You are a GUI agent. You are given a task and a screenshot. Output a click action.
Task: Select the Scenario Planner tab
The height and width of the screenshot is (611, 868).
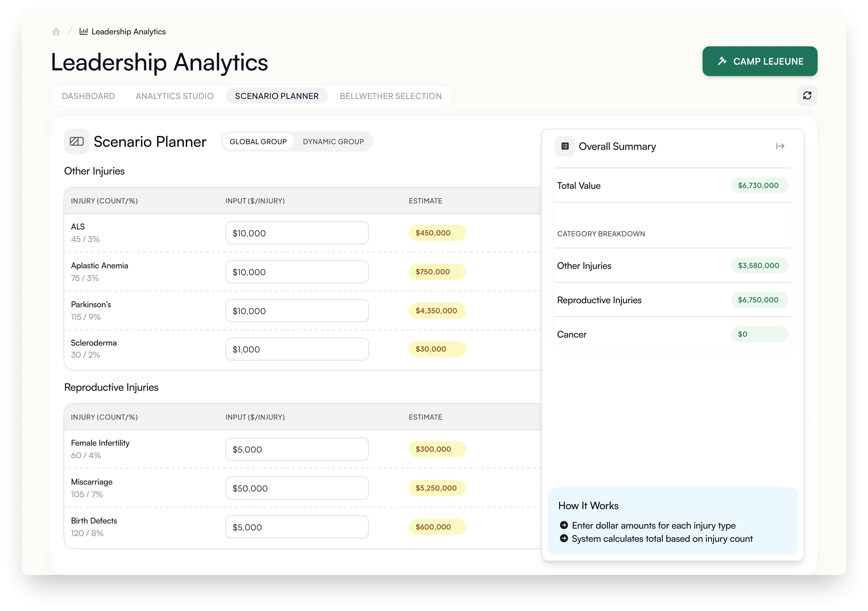(x=277, y=96)
